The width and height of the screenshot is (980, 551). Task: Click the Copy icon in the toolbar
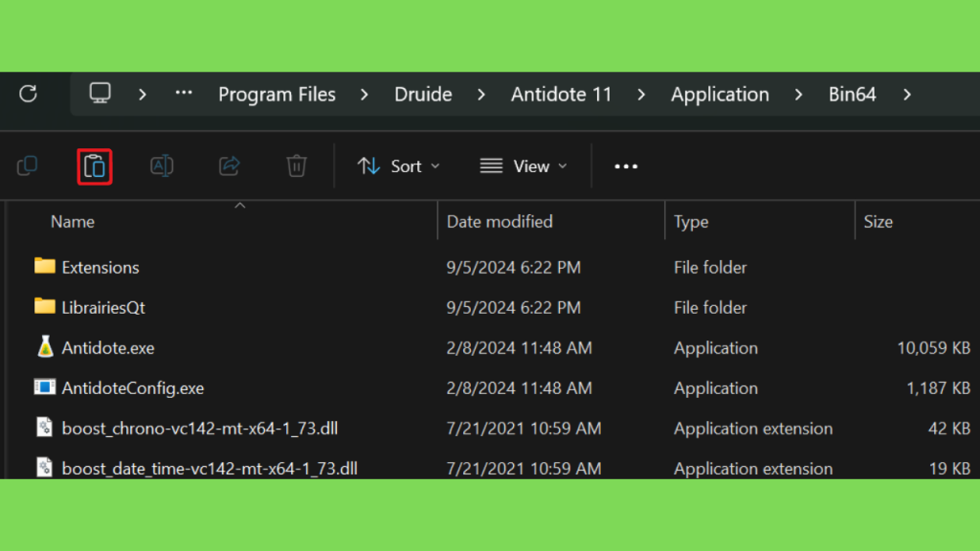pyautogui.click(x=28, y=166)
